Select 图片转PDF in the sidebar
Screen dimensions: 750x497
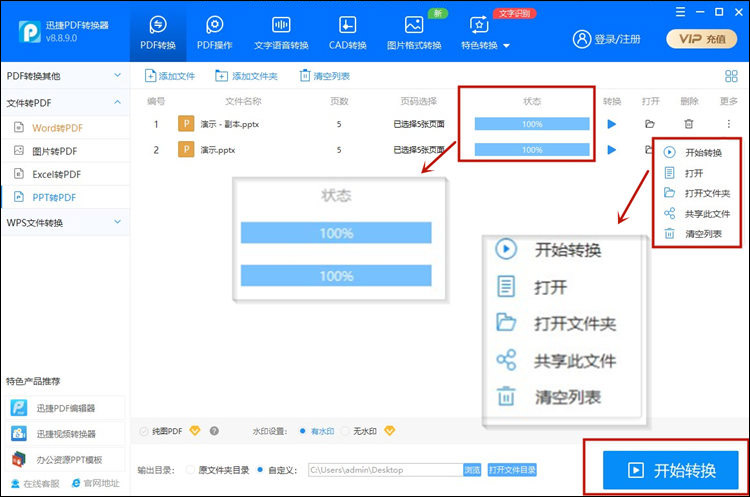[65, 151]
